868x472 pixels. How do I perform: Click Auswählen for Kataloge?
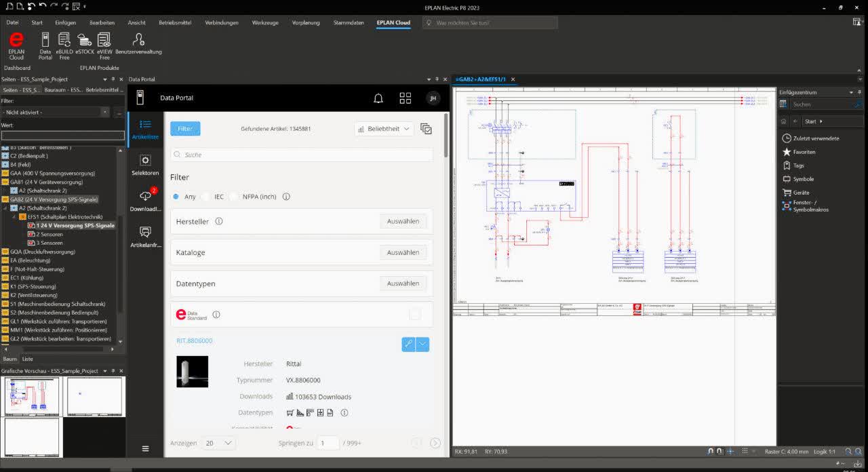(403, 252)
